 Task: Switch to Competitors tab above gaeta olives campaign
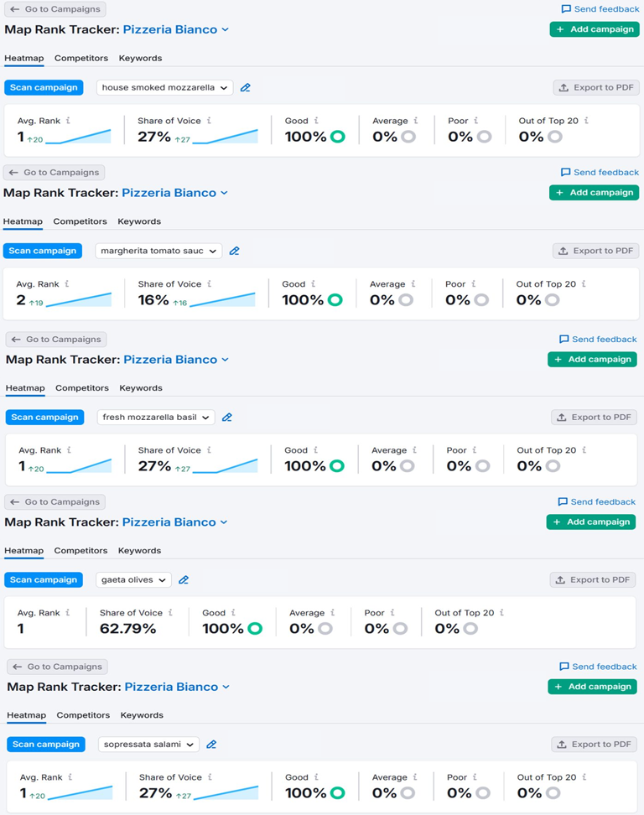pos(80,551)
